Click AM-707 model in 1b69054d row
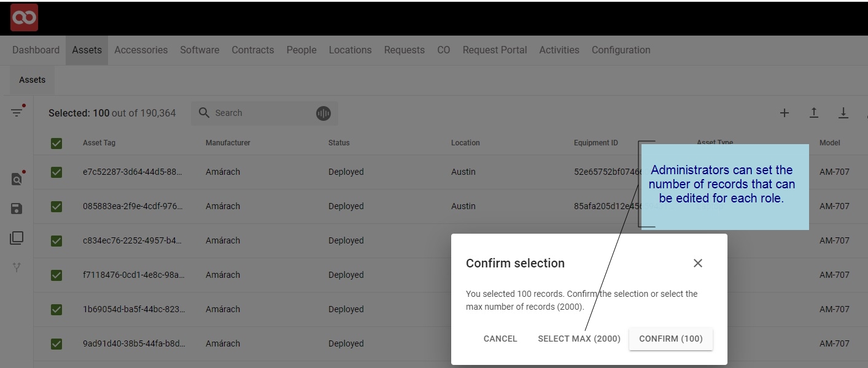Image resolution: width=868 pixels, height=368 pixels. [834, 309]
